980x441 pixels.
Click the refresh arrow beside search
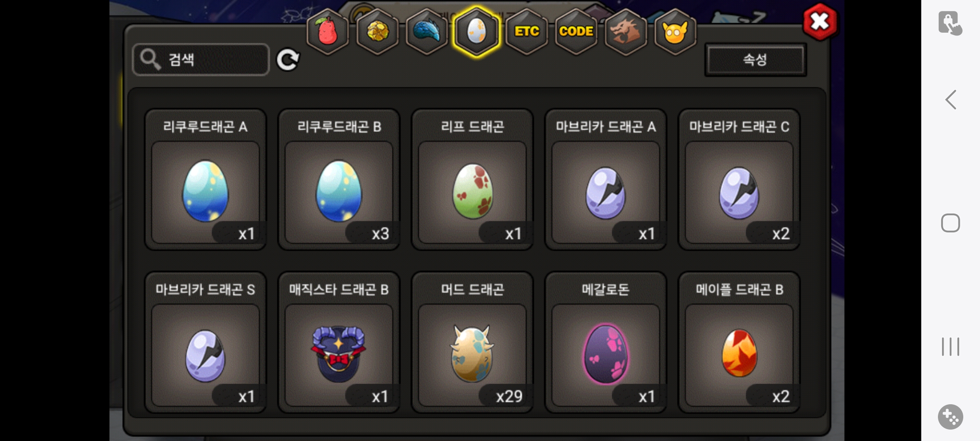(x=288, y=60)
